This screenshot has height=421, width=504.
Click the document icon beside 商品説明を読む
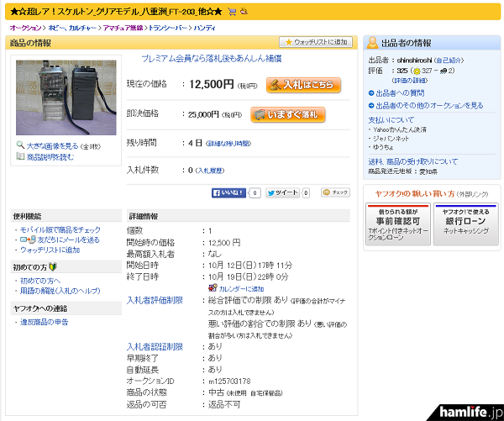tap(21, 156)
